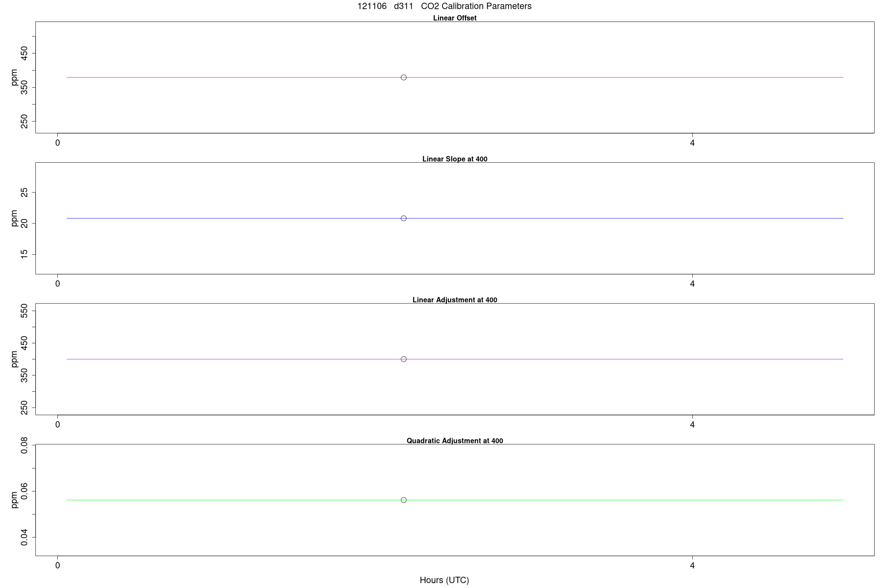This screenshot has height=588, width=882.
Task: Select the "20" y-tick label in Linear Slope
Action: 24,223
